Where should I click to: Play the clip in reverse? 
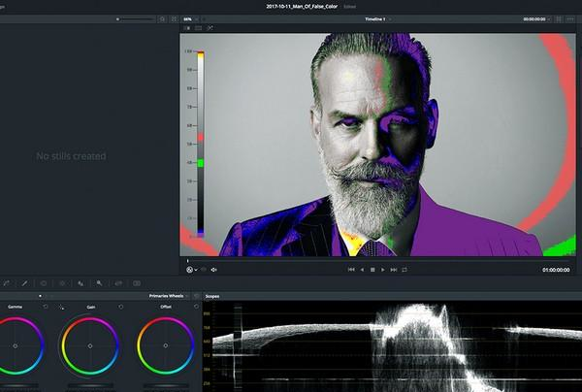click(x=362, y=269)
